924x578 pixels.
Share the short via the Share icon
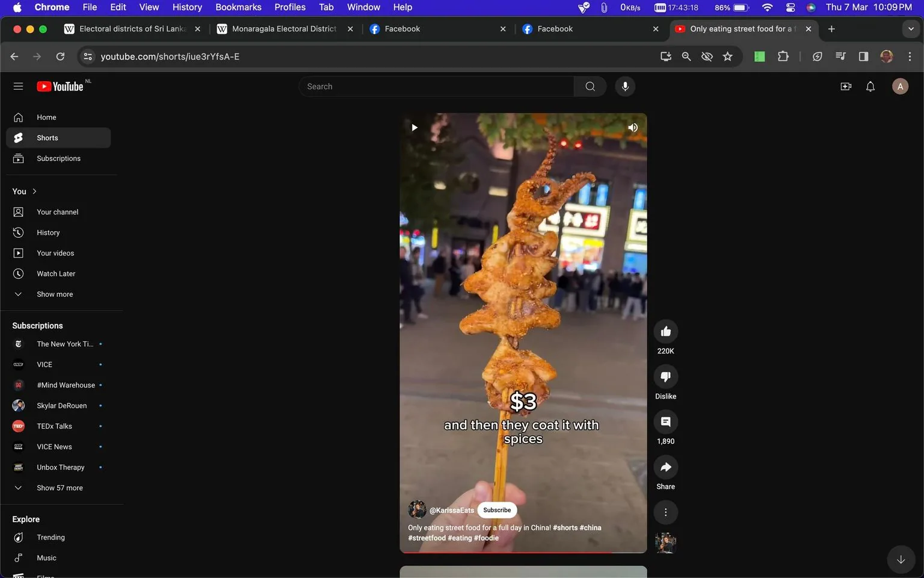665,467
